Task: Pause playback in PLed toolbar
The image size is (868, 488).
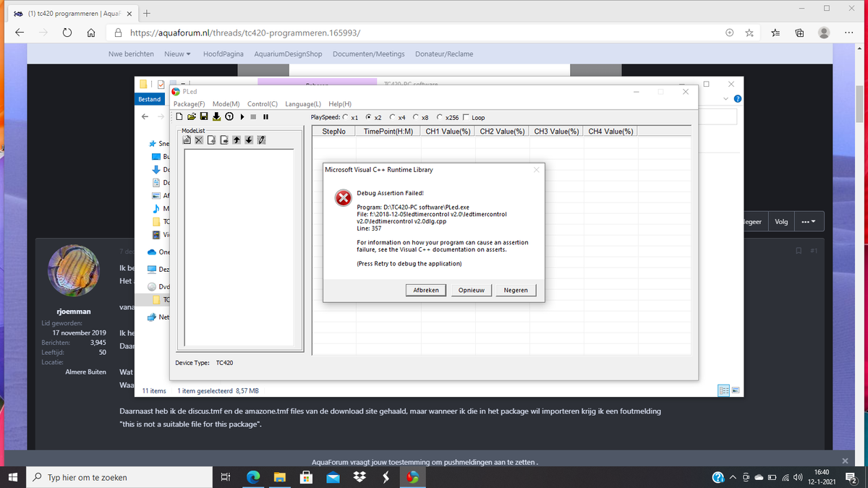Action: pos(265,117)
